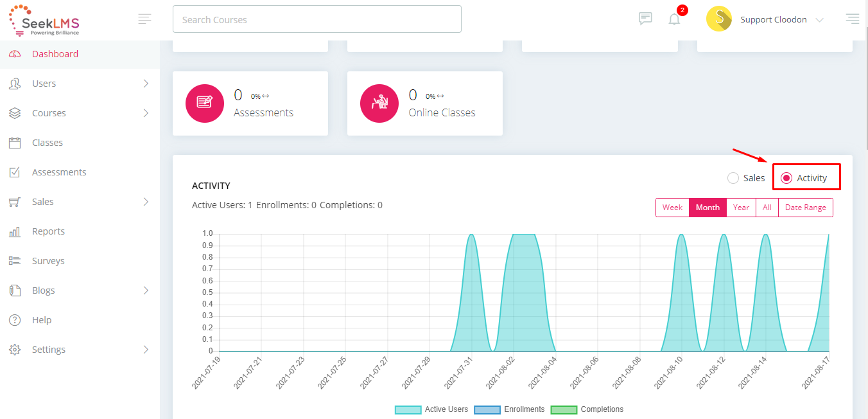Click the pink Assessments card icon
This screenshot has width=868, height=419.
(x=205, y=103)
